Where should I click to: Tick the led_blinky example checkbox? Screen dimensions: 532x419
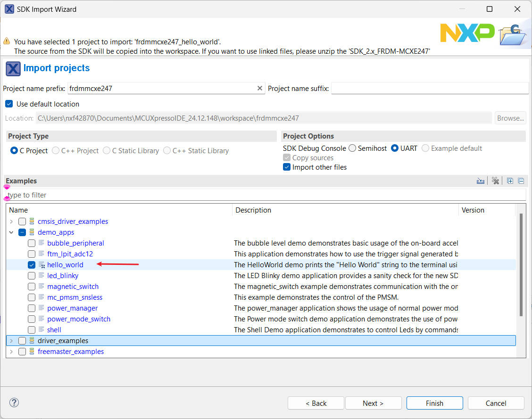click(x=32, y=276)
